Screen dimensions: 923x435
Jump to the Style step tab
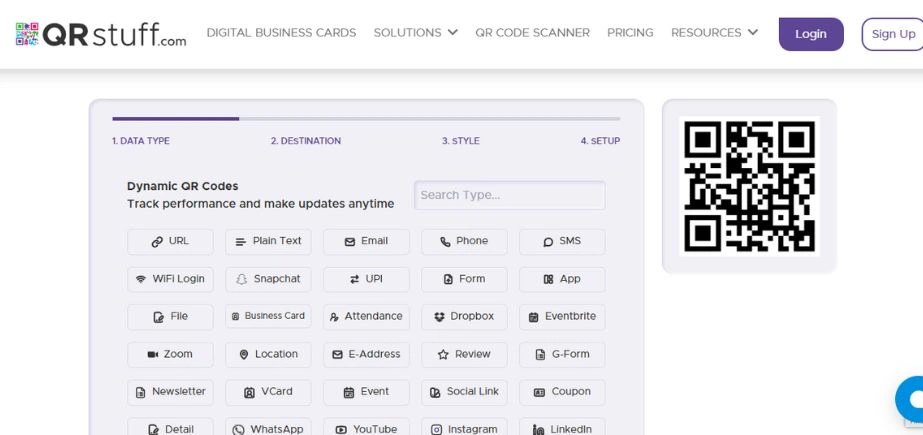pos(461,141)
